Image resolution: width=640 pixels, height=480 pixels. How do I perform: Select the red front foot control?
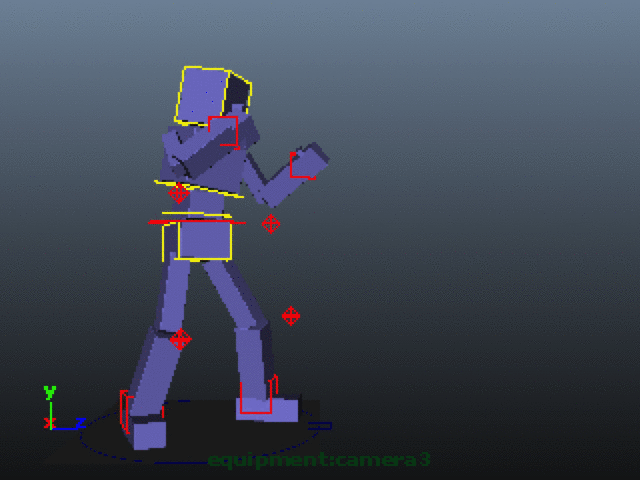[259, 394]
